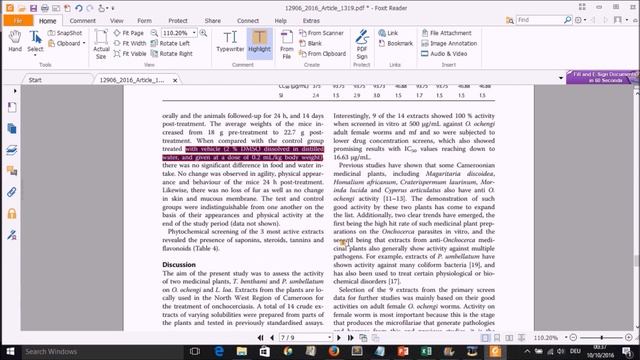Open Firefox from the taskbar

(334, 351)
